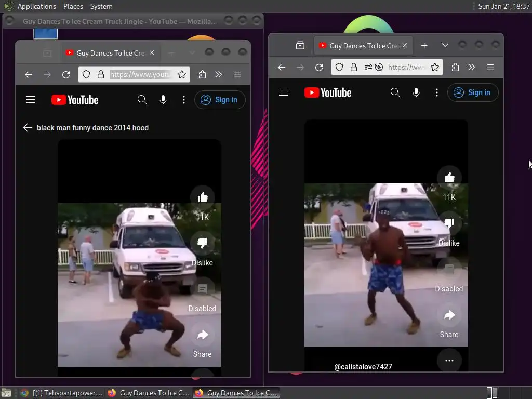Open System menu in top panel

(x=101, y=6)
